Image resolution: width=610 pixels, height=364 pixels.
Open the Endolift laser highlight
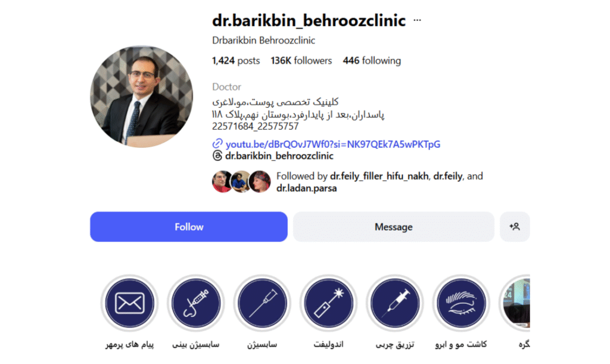point(328,303)
